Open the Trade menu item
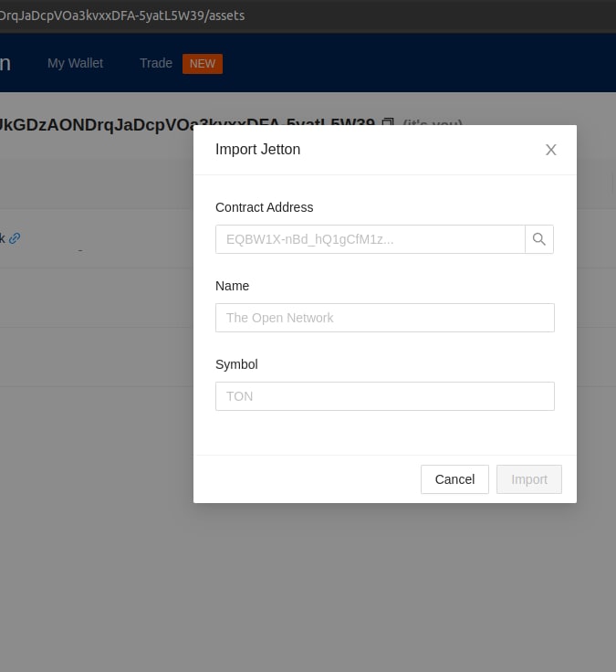The image size is (616, 672). click(156, 63)
